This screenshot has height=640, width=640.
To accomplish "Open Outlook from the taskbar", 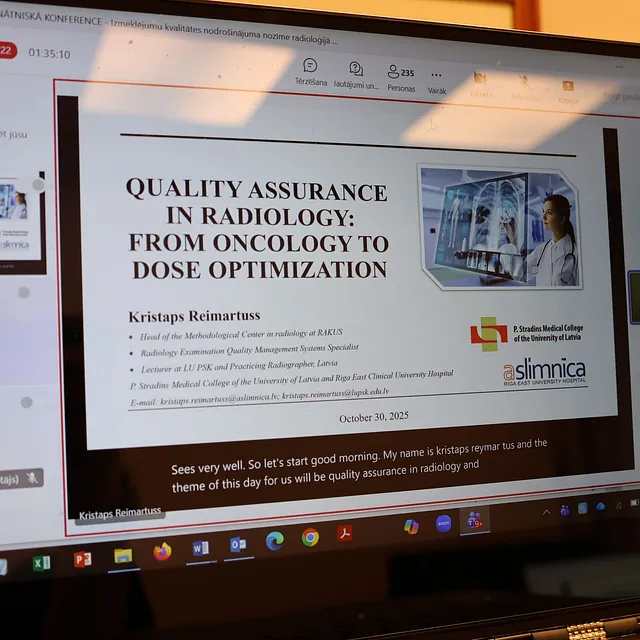I will click(238, 545).
